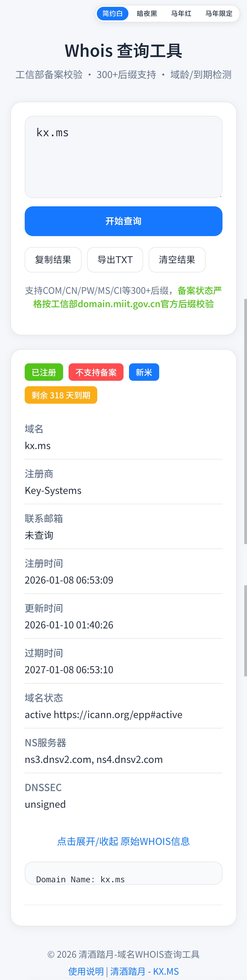Click the 已注册 status badge
The height and width of the screenshot is (980, 247).
pyautogui.click(x=44, y=373)
